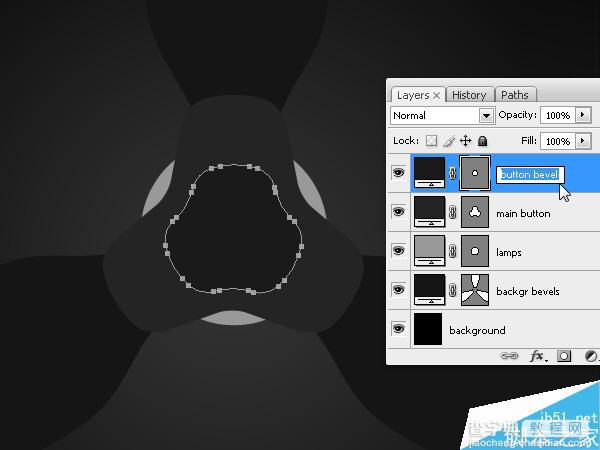Click the Opacity 100% value field
This screenshot has width=600, height=450.
(558, 115)
